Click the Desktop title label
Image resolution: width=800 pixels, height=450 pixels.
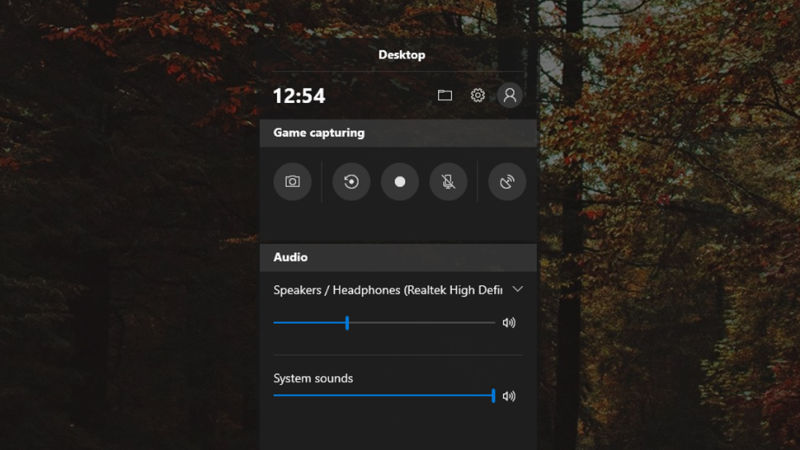[401, 55]
